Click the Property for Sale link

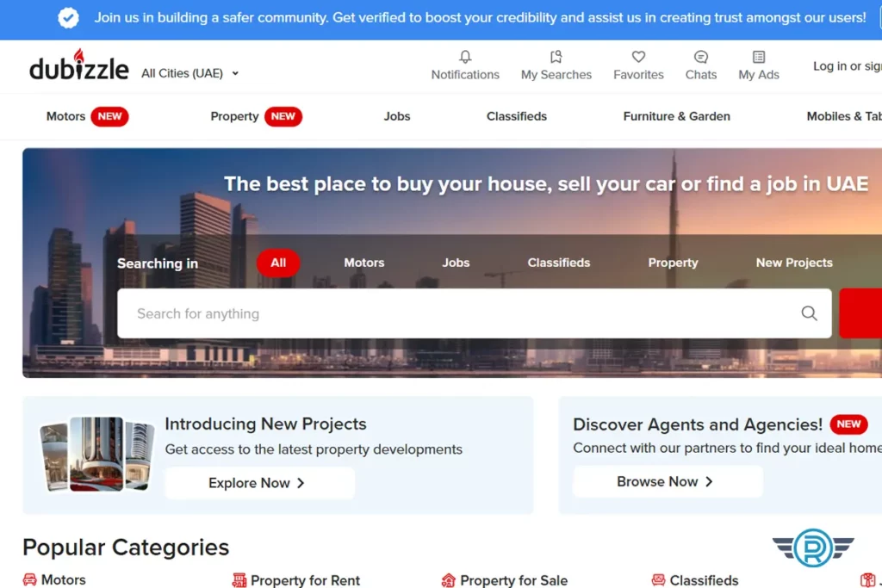513,580
